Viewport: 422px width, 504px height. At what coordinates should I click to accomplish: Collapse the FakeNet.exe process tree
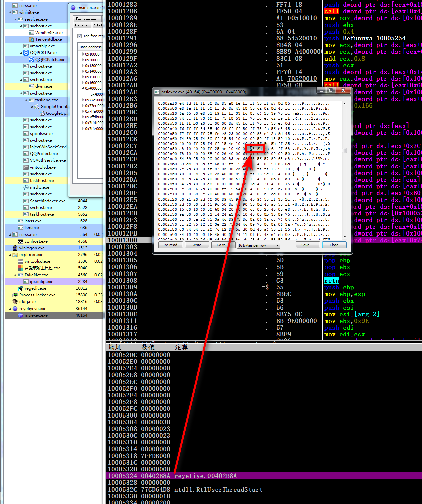point(16,275)
